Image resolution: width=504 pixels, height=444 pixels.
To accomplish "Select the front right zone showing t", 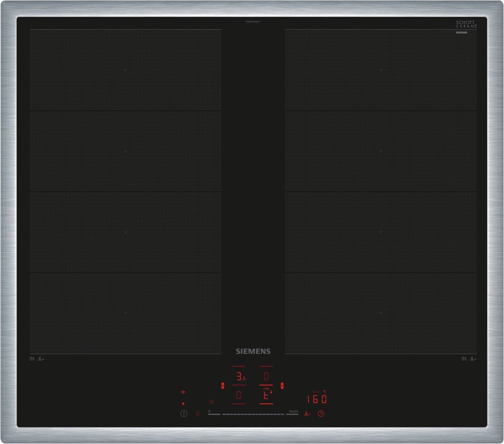I will click(266, 395).
